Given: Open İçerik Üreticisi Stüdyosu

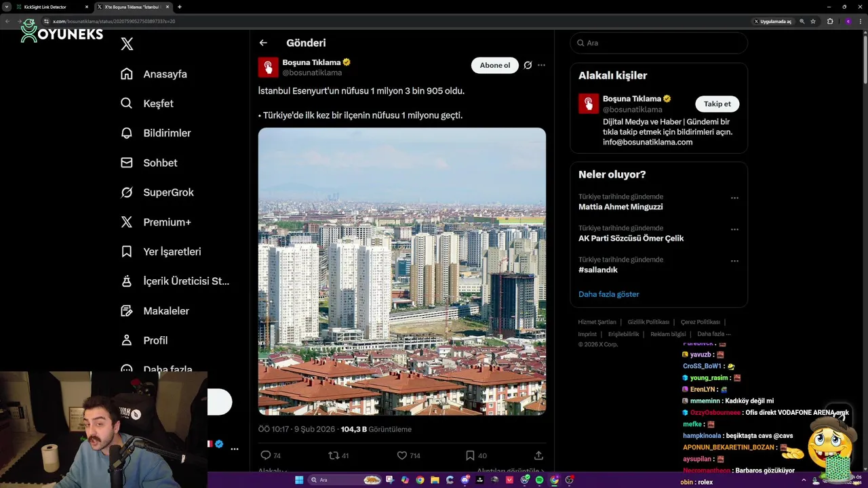Looking at the screenshot, I should (x=175, y=281).
